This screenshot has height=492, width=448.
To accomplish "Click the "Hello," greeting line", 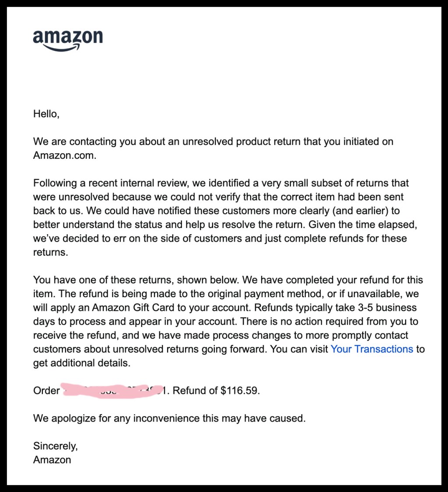I will pyautogui.click(x=46, y=114).
